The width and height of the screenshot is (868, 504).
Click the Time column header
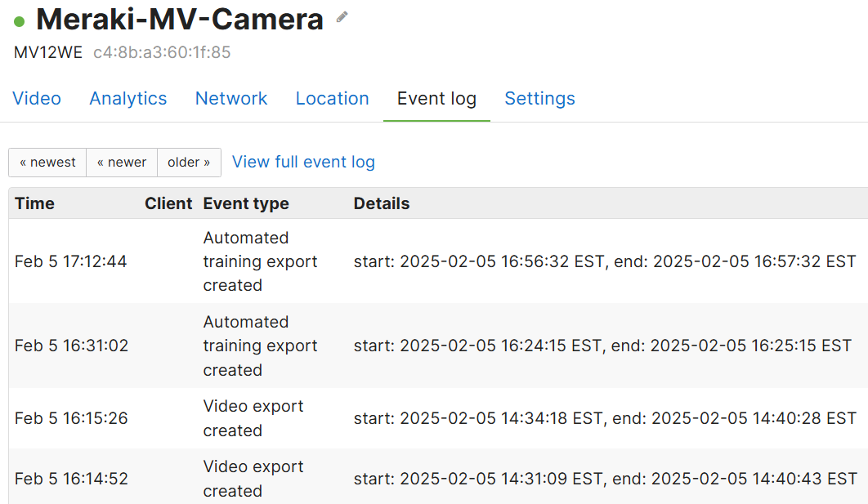tap(34, 203)
